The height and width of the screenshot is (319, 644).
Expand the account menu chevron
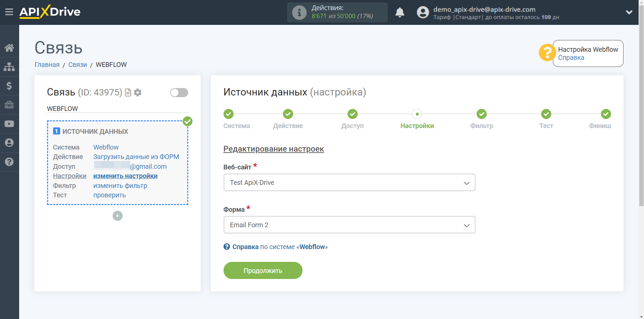pyautogui.click(x=629, y=12)
